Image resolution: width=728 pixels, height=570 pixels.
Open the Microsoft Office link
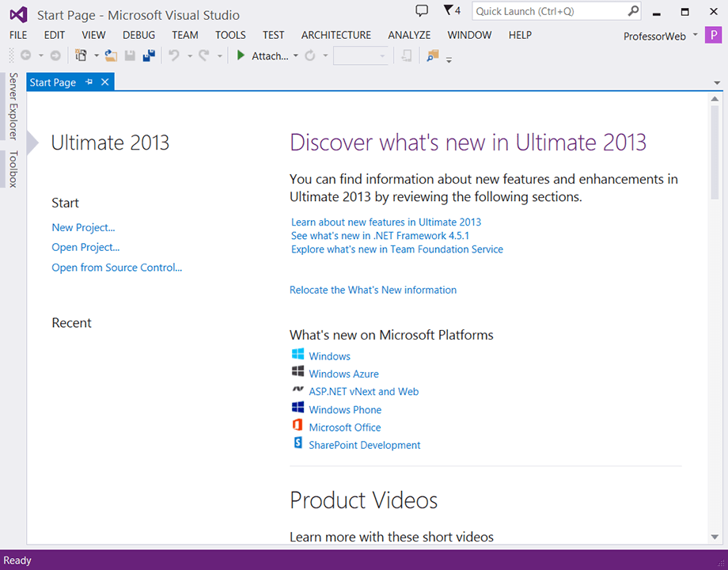click(x=344, y=427)
